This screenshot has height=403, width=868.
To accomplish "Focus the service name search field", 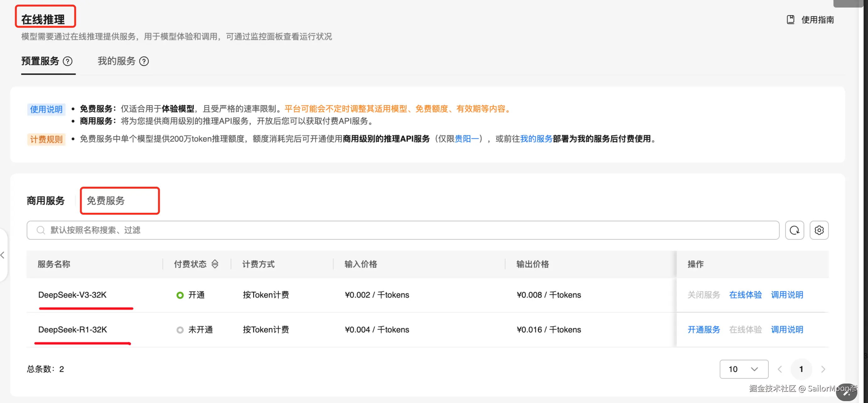I will (404, 230).
